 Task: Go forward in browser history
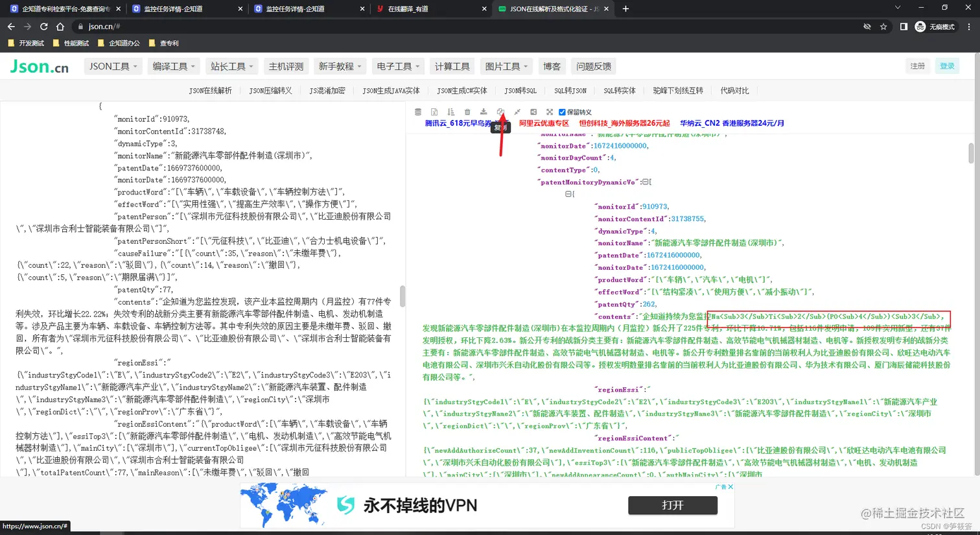(x=27, y=27)
